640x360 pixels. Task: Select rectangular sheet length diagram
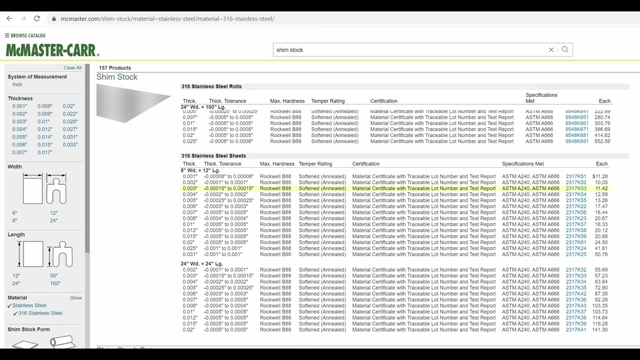pos(30,254)
